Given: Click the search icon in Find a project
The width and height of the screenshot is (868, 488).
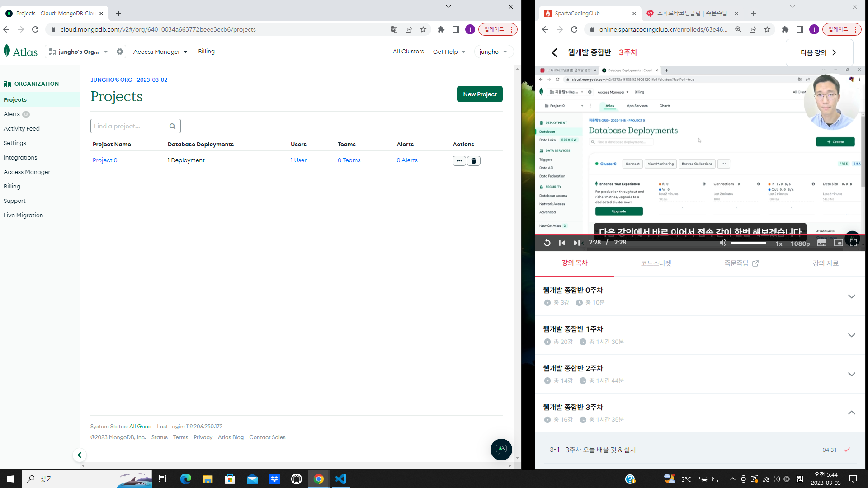Looking at the screenshot, I should (172, 127).
